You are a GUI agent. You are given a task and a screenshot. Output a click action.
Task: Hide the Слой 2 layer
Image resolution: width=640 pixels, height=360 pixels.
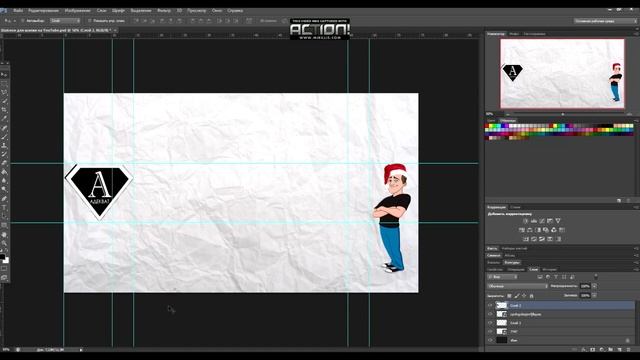pos(490,305)
